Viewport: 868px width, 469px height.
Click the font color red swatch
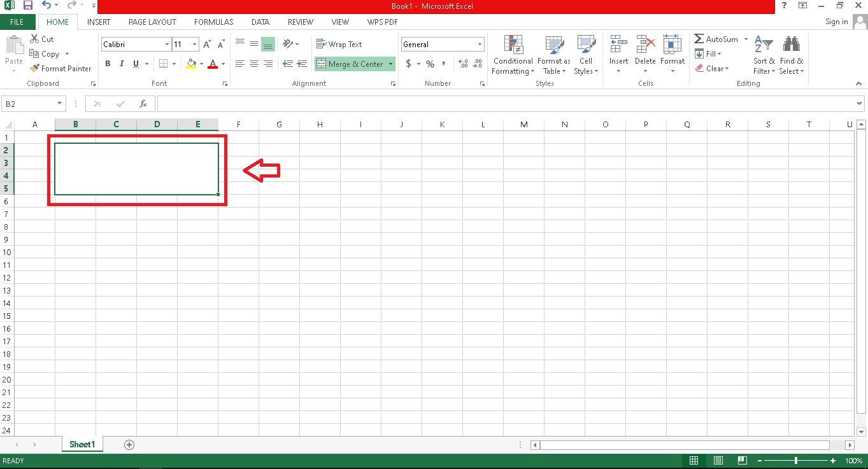point(213,64)
